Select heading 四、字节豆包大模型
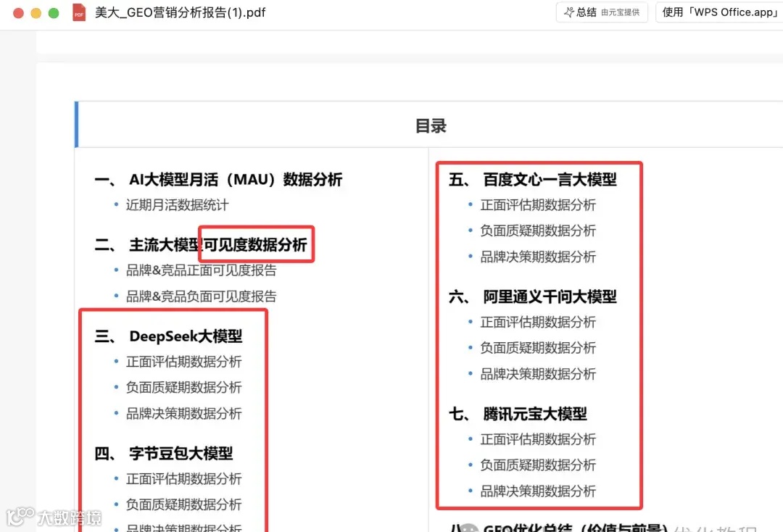 (x=164, y=453)
